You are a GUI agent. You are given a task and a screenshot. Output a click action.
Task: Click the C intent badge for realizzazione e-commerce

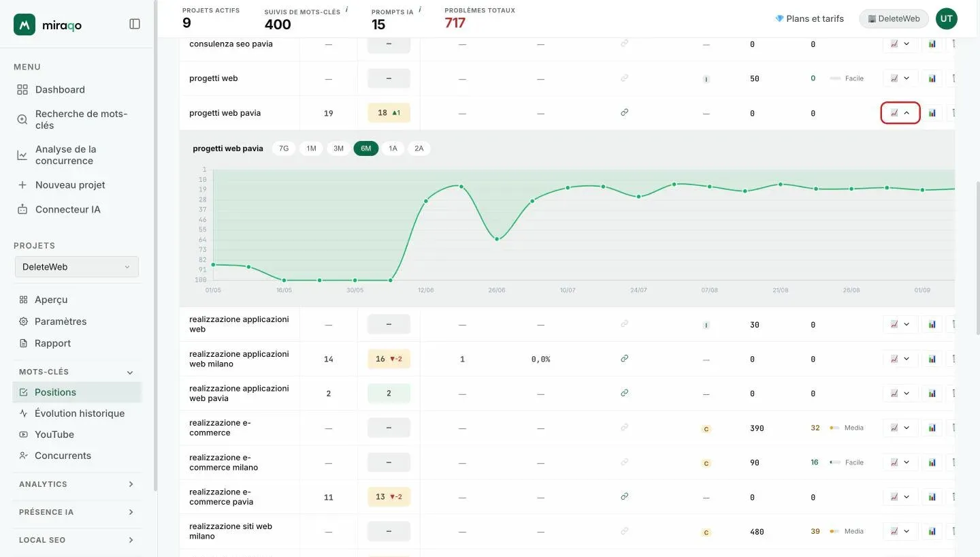pyautogui.click(x=706, y=429)
